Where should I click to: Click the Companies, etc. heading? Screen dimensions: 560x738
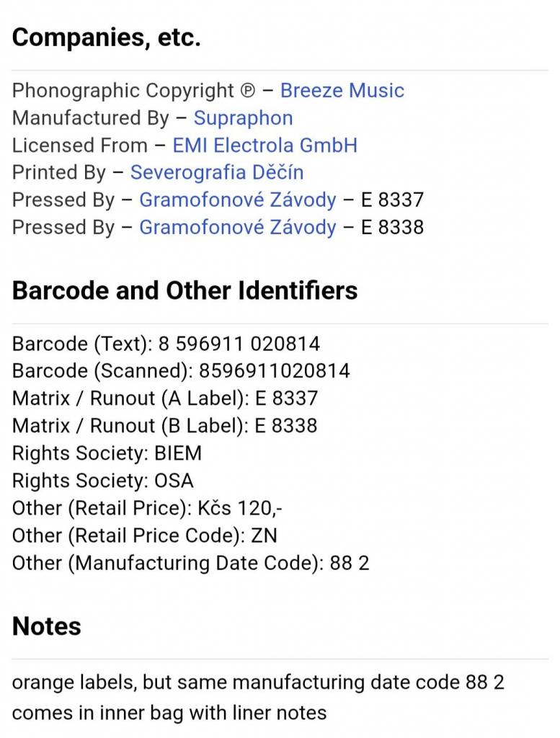coord(106,37)
